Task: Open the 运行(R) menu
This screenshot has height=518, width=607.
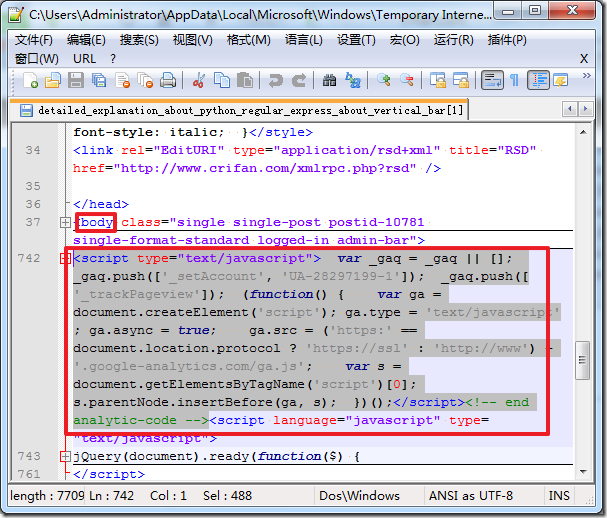Action: pos(453,40)
